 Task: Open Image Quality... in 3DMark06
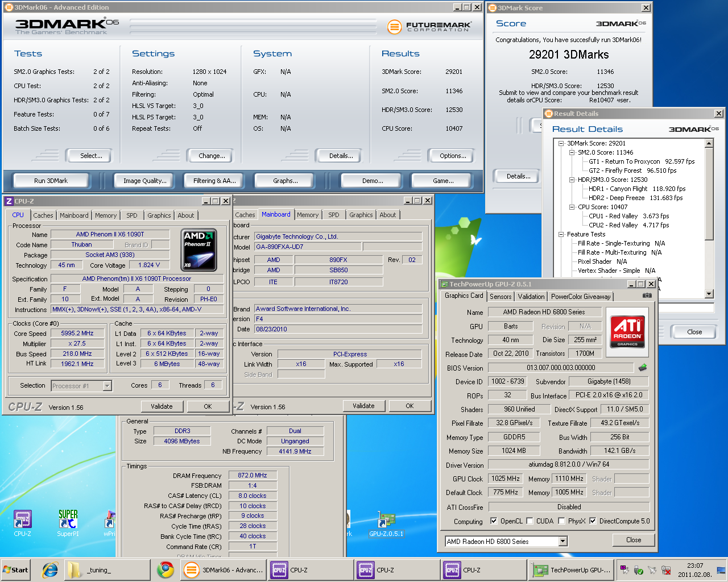145,181
